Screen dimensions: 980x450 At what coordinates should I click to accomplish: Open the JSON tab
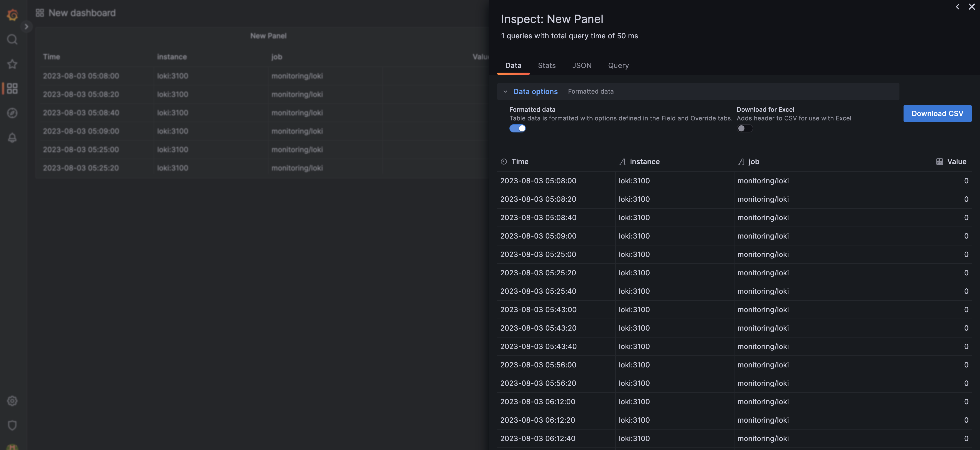(582, 65)
